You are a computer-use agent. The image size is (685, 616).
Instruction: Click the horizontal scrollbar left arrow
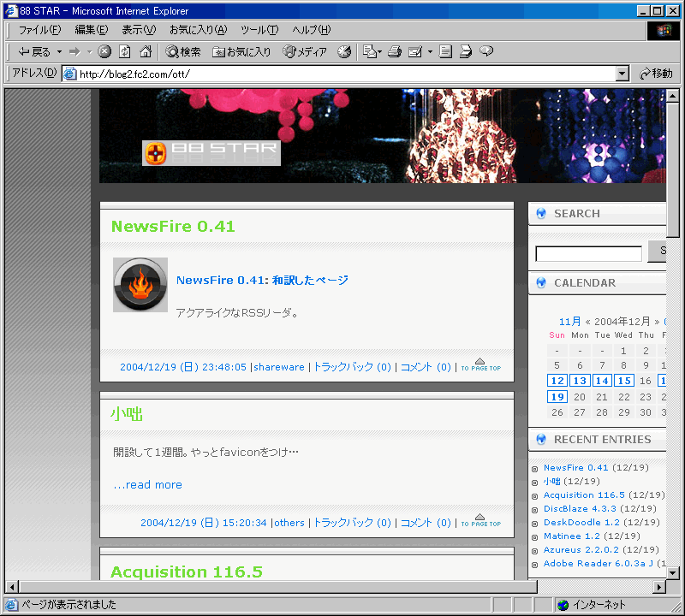pyautogui.click(x=12, y=587)
